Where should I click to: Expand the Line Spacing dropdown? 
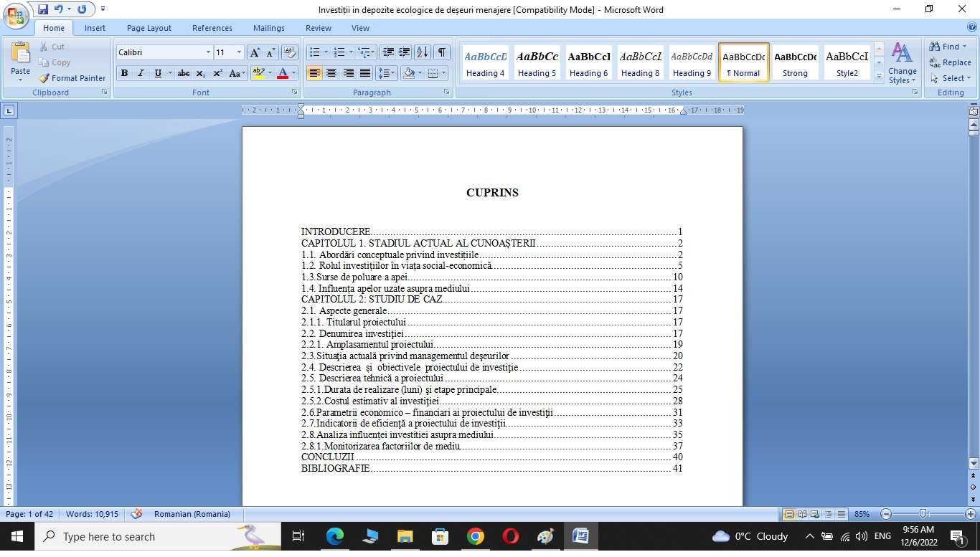tap(395, 73)
